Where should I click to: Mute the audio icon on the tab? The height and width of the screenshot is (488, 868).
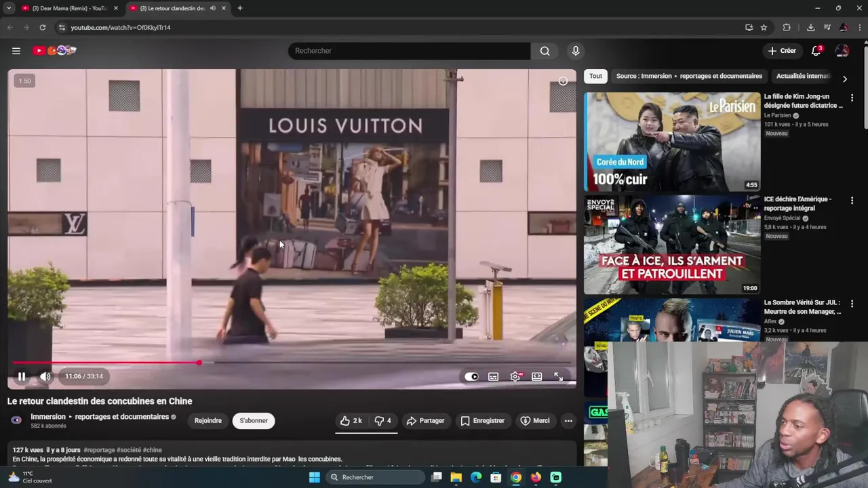pyautogui.click(x=213, y=8)
